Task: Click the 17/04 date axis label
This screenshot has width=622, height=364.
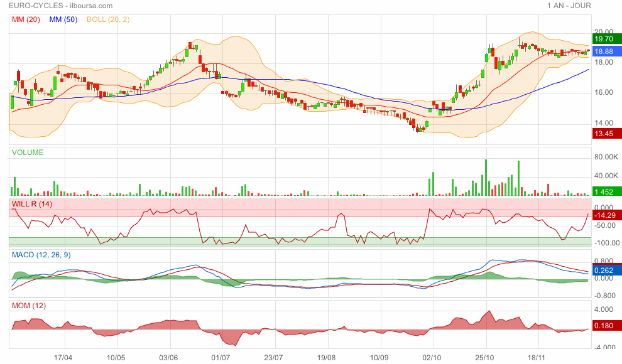Action: coord(63,358)
